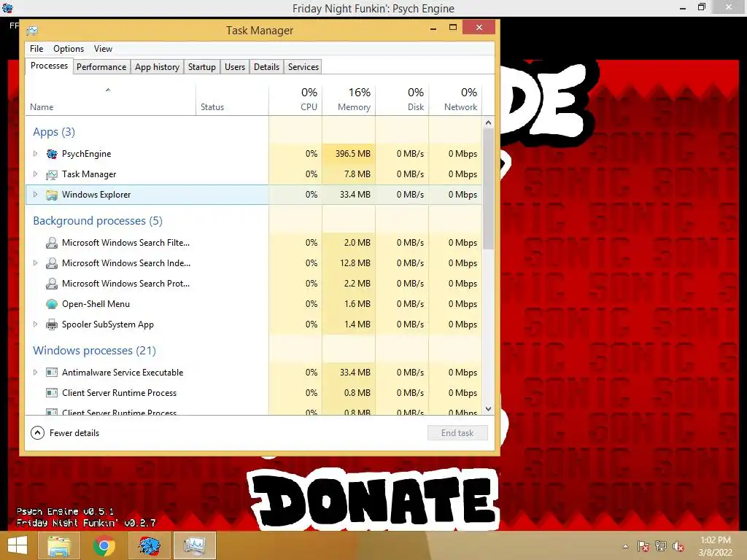The height and width of the screenshot is (560, 747).
Task: Sort by the Disk column header
Action: [402, 100]
